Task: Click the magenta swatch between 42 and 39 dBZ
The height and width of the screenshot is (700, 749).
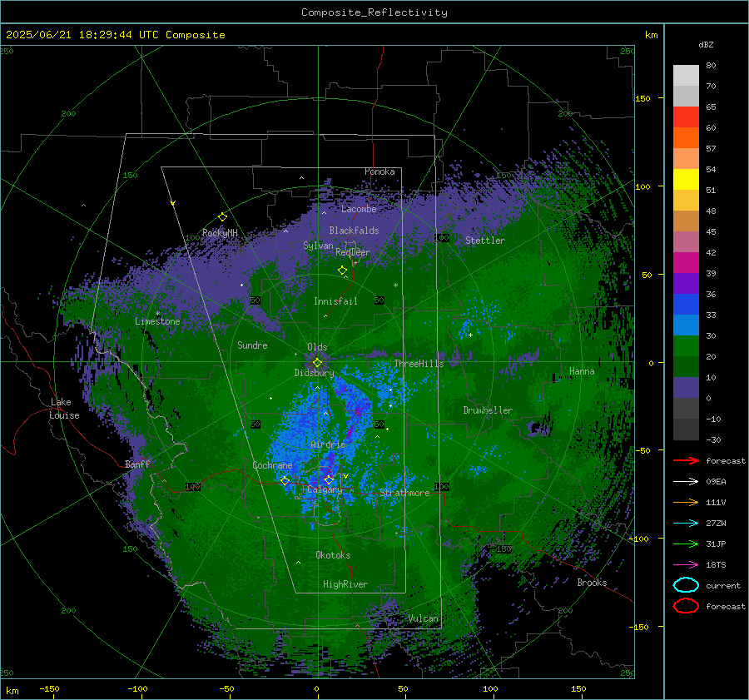Action: click(686, 263)
